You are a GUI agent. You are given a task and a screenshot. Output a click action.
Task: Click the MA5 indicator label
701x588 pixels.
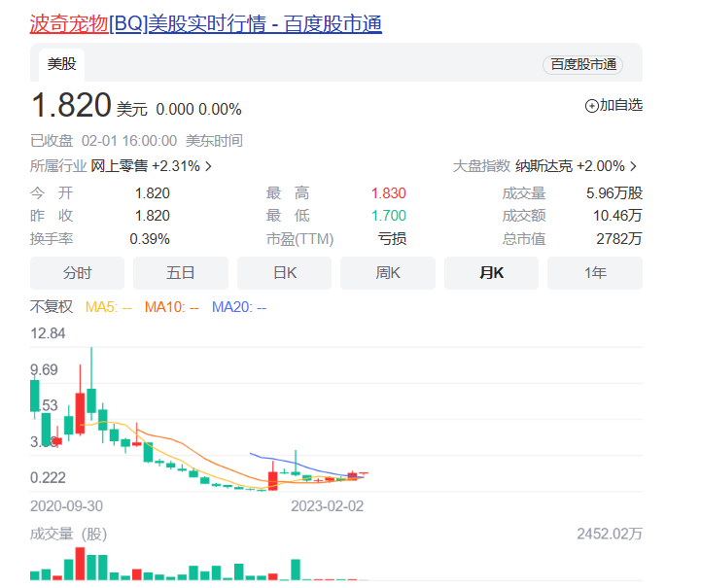[109, 307]
